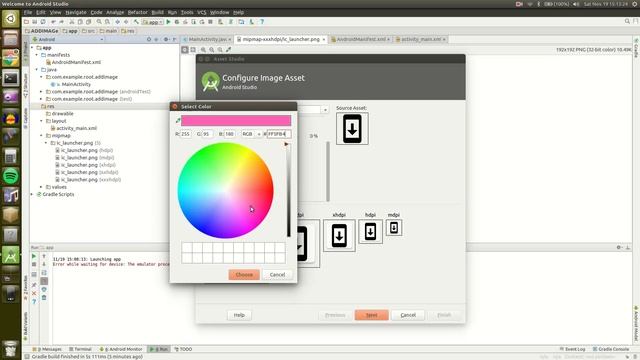Image resolution: width=640 pixels, height=360 pixels.
Task: Click Cancel in Configure Image Asset dialog
Action: click(408, 315)
